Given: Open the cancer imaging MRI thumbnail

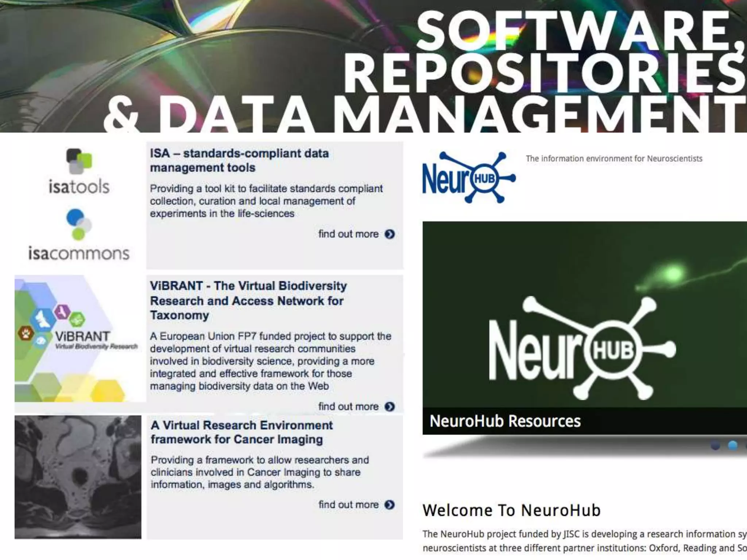Looking at the screenshot, I should click(x=78, y=477).
